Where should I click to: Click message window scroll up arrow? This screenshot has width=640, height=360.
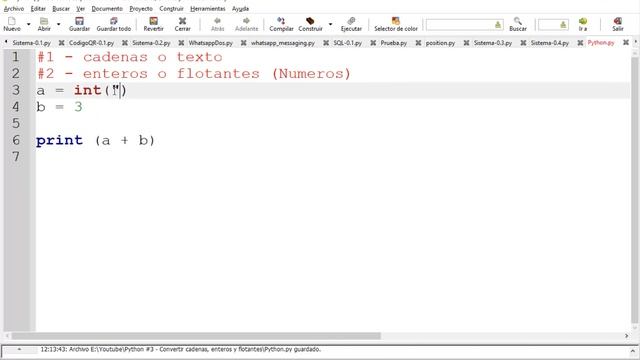point(633,350)
